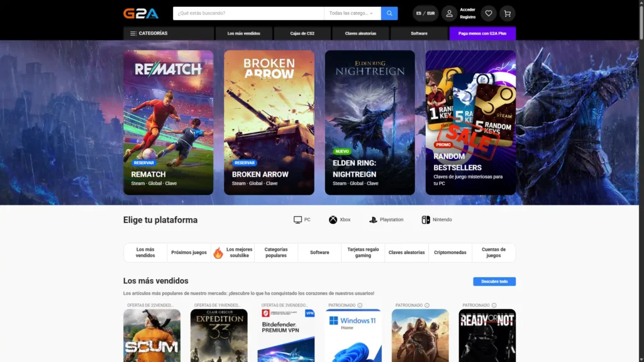644x362 pixels.
Task: Open the wishlist heart icon
Action: click(x=488, y=14)
